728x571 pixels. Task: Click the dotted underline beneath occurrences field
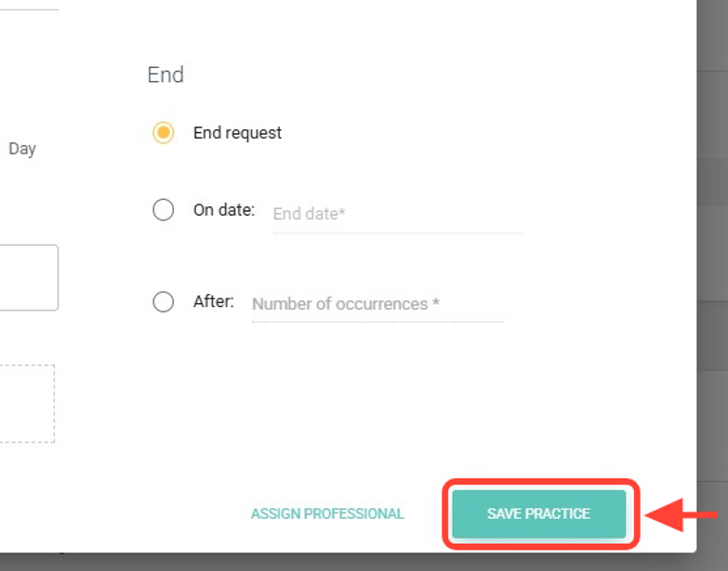(x=377, y=322)
